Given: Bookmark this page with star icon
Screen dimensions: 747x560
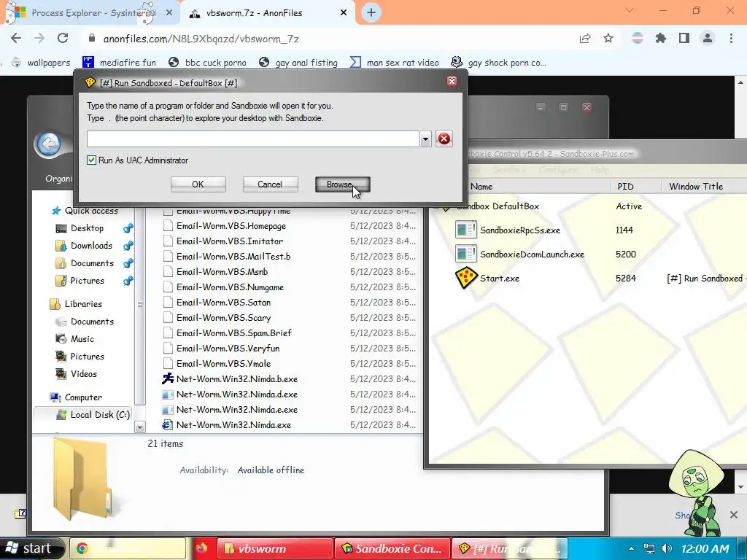Looking at the screenshot, I should click(x=608, y=39).
